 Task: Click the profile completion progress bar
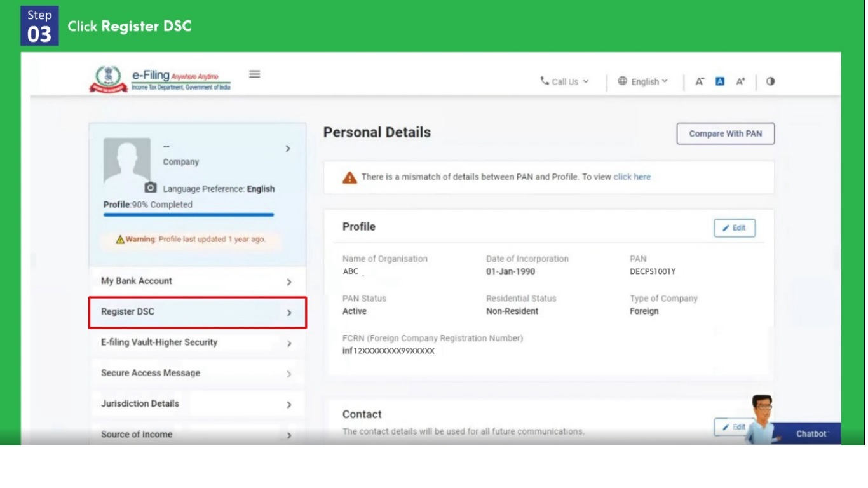pos(189,215)
